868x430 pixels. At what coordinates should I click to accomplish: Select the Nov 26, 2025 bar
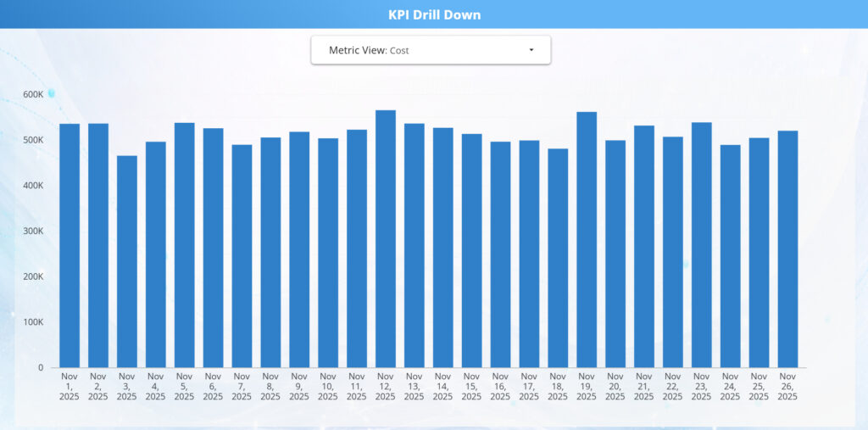(787, 249)
